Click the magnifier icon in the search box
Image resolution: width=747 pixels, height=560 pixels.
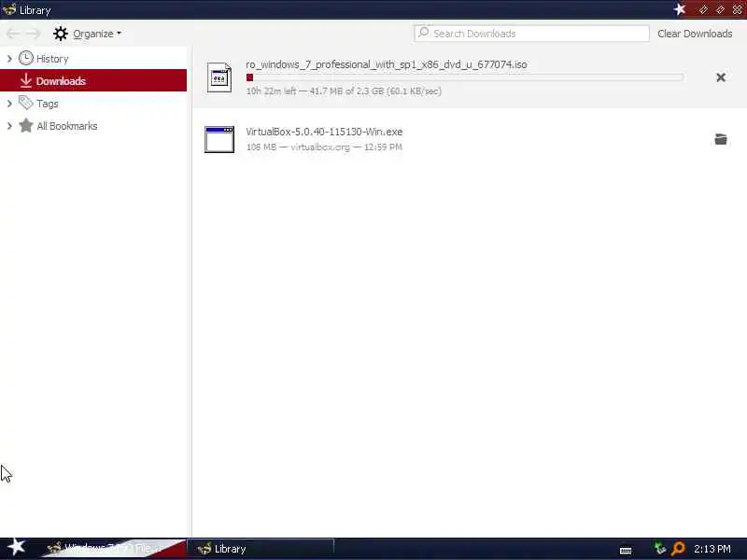click(424, 33)
